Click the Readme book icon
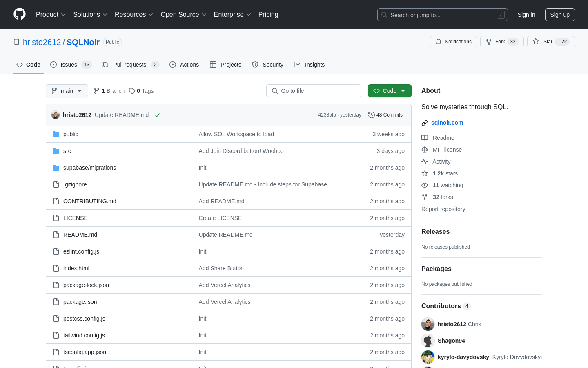This screenshot has height=368, width=588. click(x=425, y=138)
